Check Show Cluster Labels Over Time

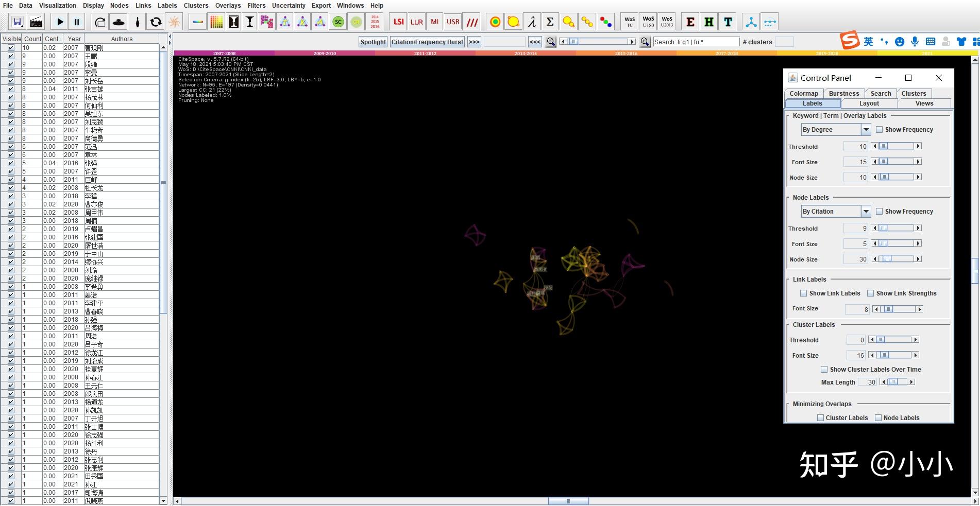click(824, 370)
